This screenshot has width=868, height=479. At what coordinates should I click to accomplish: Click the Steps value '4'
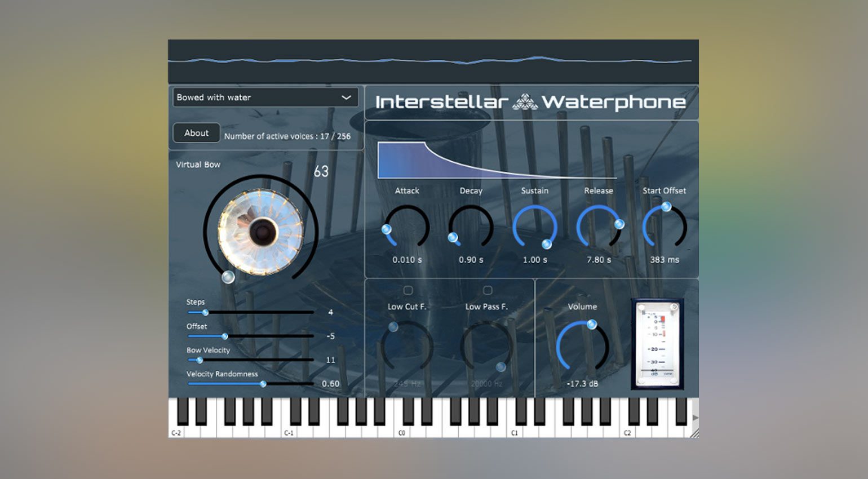(x=330, y=312)
